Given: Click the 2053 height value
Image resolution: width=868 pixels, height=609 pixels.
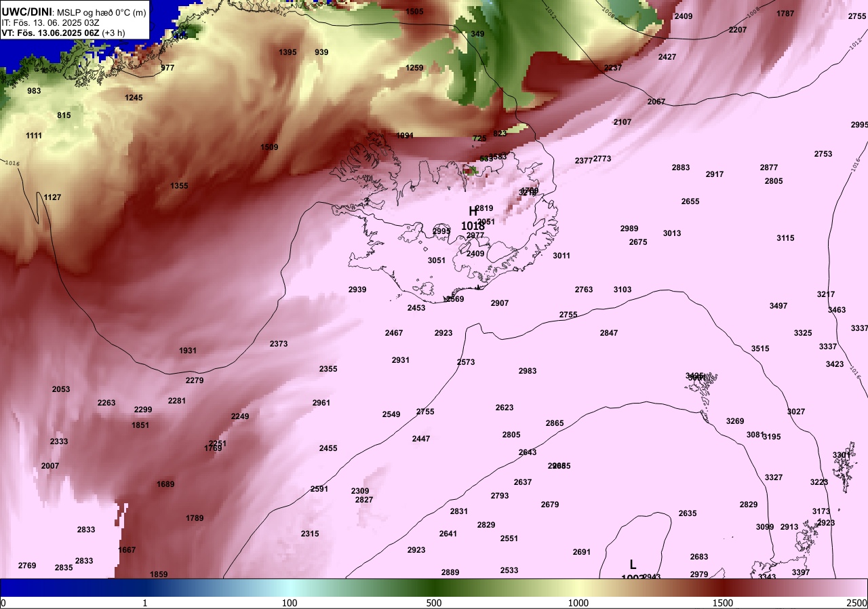Looking at the screenshot, I should [x=61, y=389].
